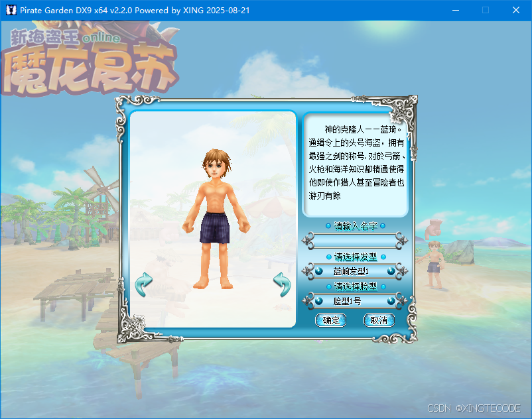Click the character description text box
Viewport: 532px width, 419px height.
click(355, 165)
